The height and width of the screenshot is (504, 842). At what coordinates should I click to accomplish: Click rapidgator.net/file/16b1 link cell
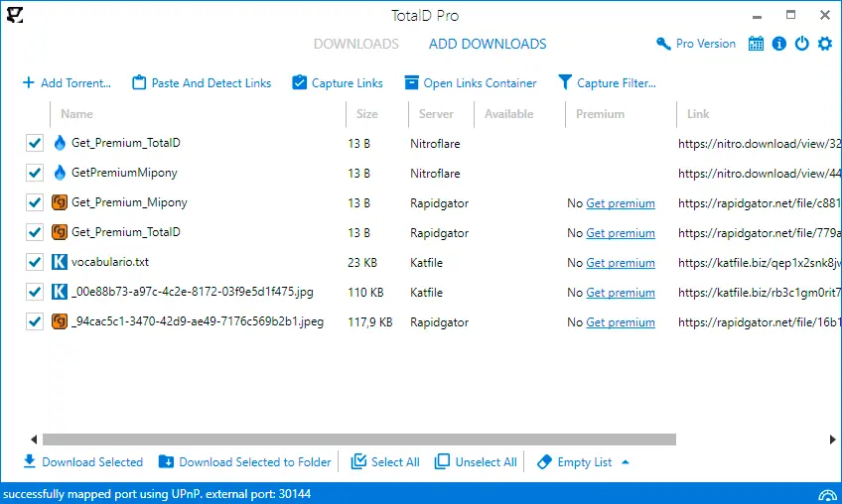(x=760, y=322)
